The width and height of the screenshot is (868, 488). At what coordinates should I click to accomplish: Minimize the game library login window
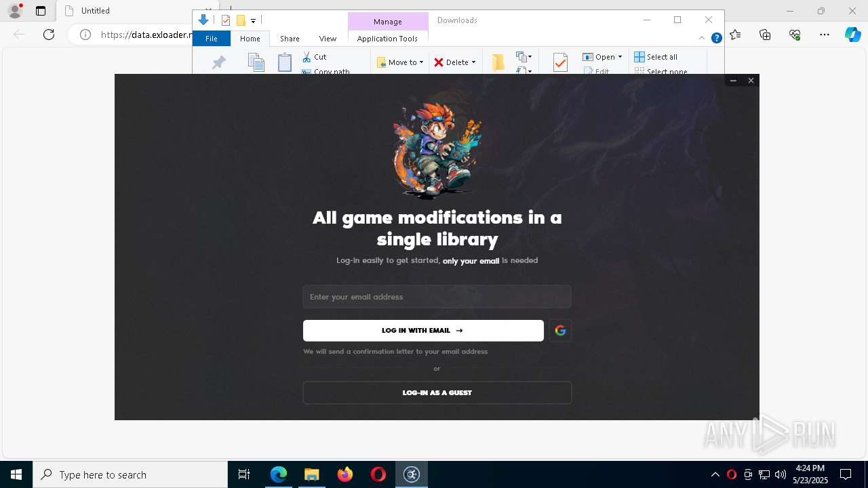pyautogui.click(x=733, y=81)
